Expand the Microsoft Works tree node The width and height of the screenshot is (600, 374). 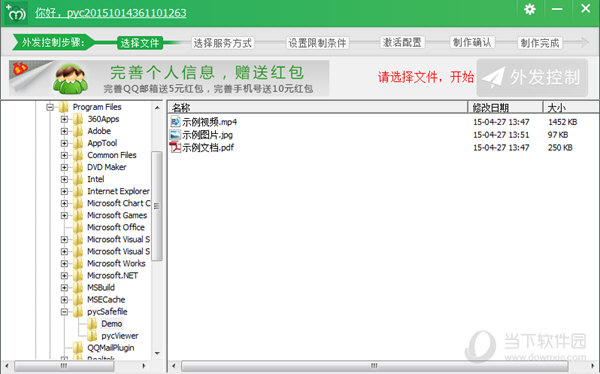64,264
